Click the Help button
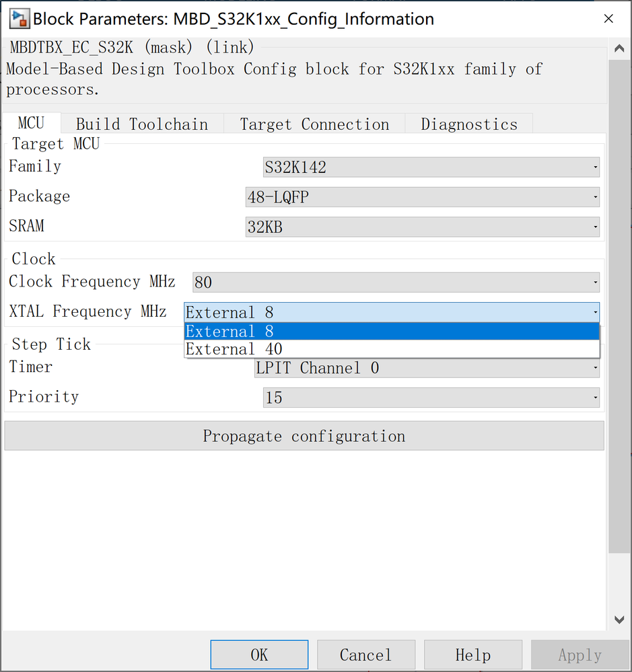 (473, 655)
